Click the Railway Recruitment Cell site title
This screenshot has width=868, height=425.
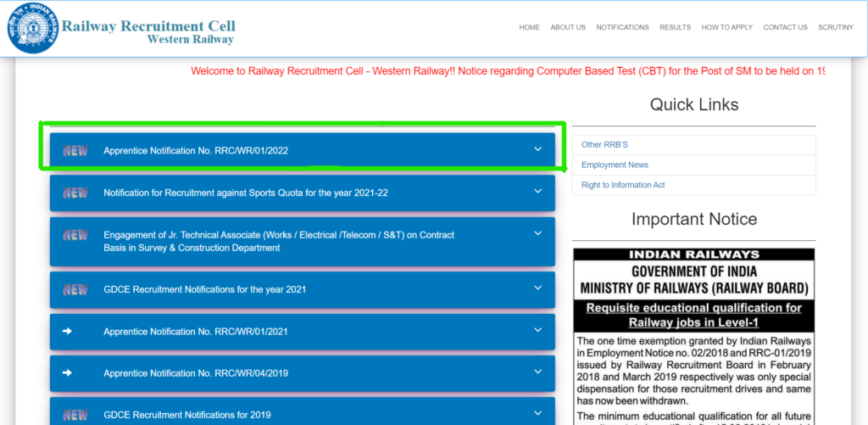pyautogui.click(x=148, y=26)
